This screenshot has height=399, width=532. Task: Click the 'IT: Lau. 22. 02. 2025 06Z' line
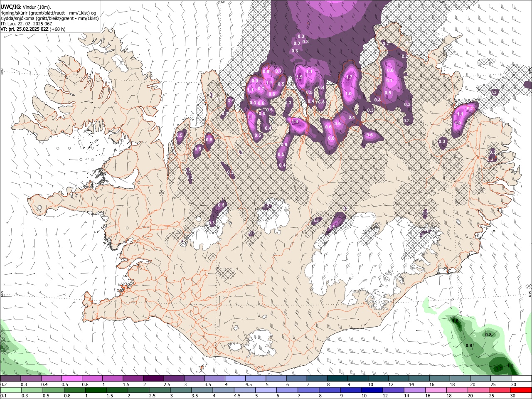coord(26,24)
